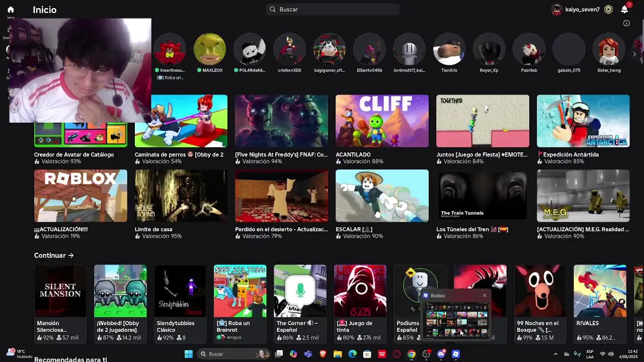Open the Roblox home icon in sidebar

pos(11,10)
